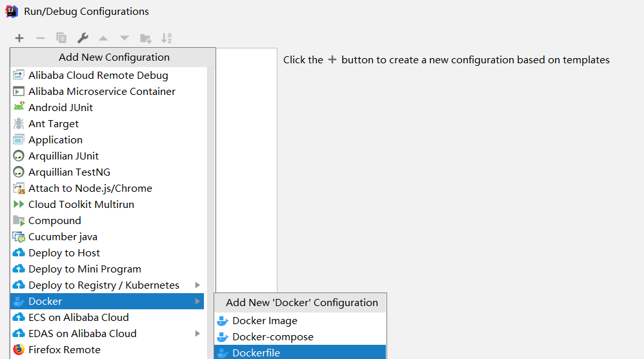Expand EDAS on Alibaba Cloud submenu arrow
The height and width of the screenshot is (359, 644).
[197, 334]
